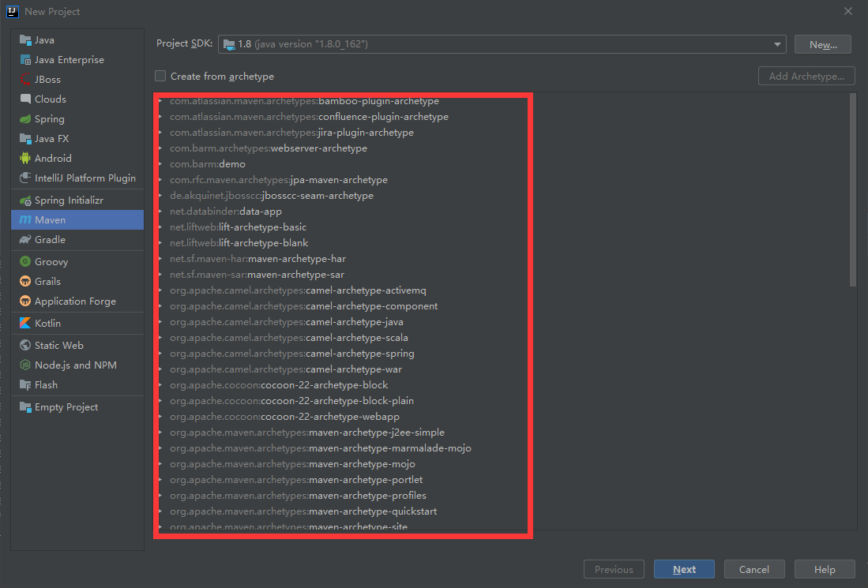
Task: Select camel-archetype-component entry
Action: [x=304, y=306]
